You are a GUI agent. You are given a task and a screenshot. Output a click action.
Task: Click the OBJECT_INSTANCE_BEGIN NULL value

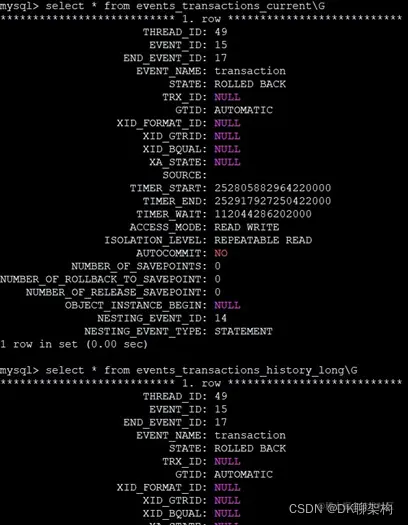227,305
